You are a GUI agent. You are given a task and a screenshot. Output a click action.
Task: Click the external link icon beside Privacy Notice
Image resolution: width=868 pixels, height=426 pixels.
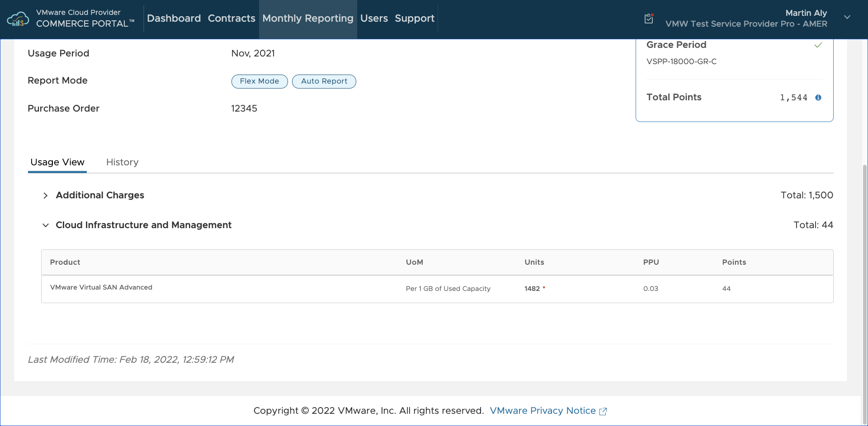point(603,411)
